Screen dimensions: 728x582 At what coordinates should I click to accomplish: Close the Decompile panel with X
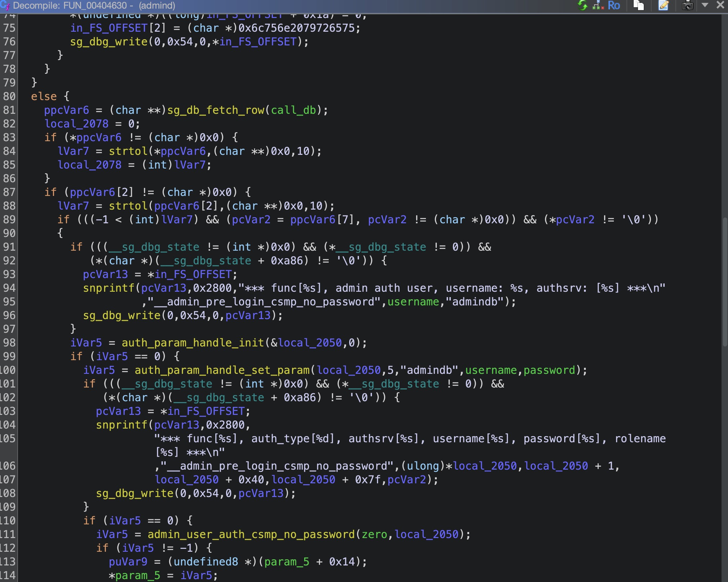(720, 5)
